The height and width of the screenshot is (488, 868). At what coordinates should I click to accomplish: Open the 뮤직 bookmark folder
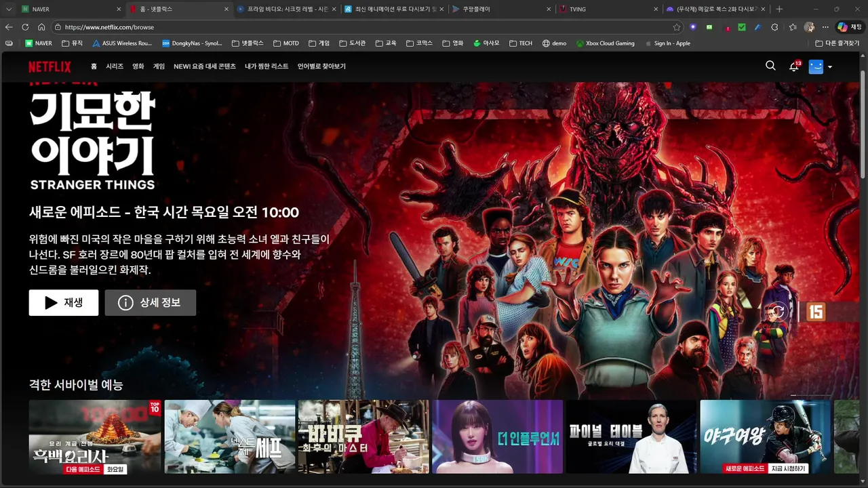click(72, 43)
